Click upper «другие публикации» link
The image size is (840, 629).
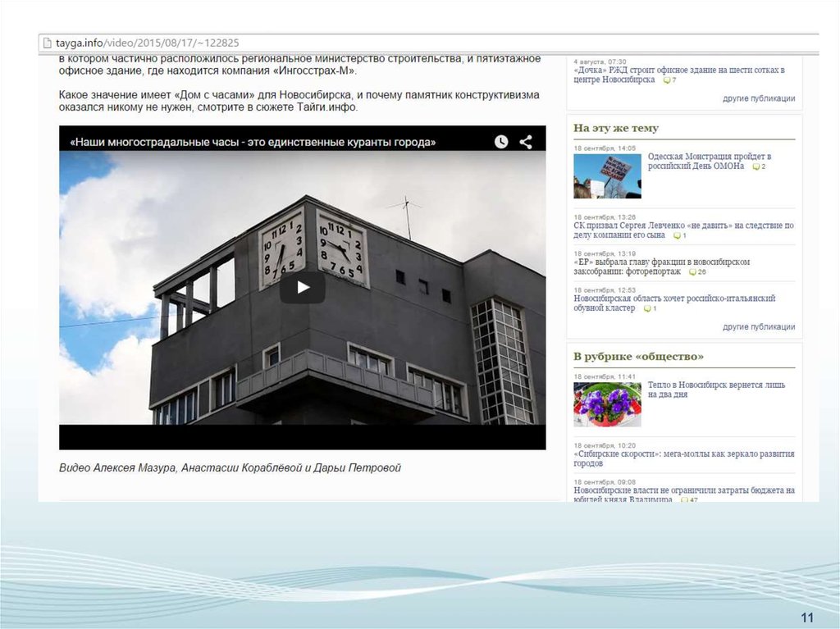[759, 98]
